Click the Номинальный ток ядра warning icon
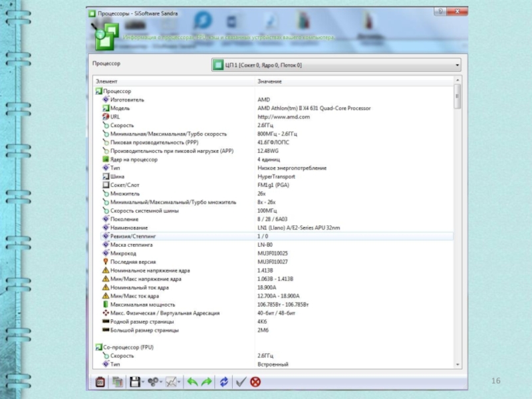 106,287
